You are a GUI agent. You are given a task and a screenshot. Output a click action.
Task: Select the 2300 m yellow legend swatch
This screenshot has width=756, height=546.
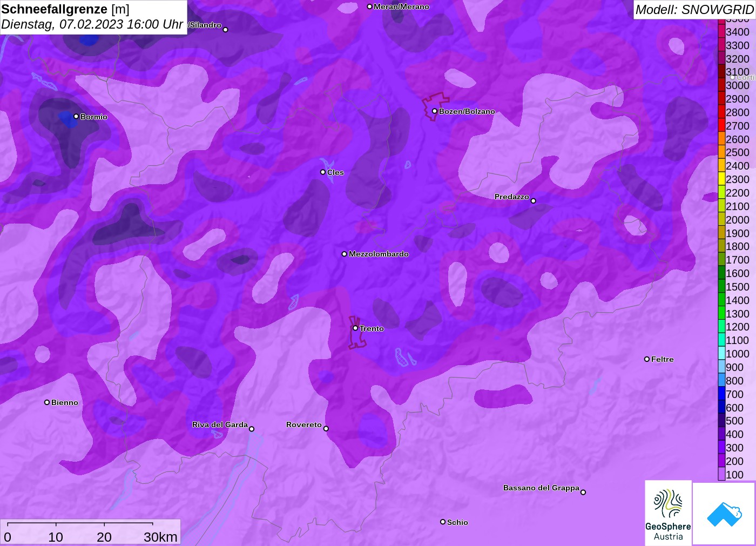point(721,179)
